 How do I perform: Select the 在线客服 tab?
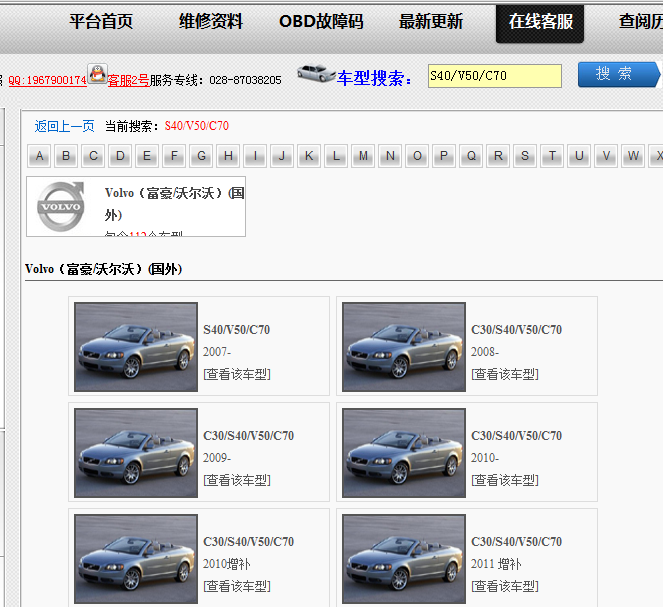(x=540, y=24)
